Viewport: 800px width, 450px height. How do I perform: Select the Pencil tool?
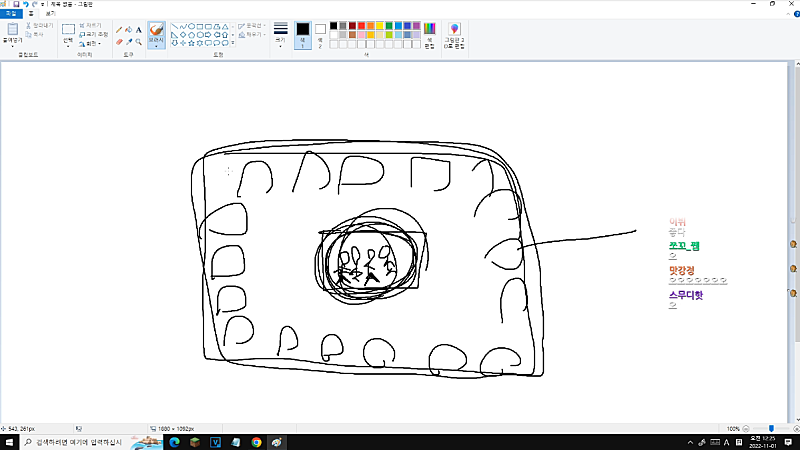tap(119, 30)
